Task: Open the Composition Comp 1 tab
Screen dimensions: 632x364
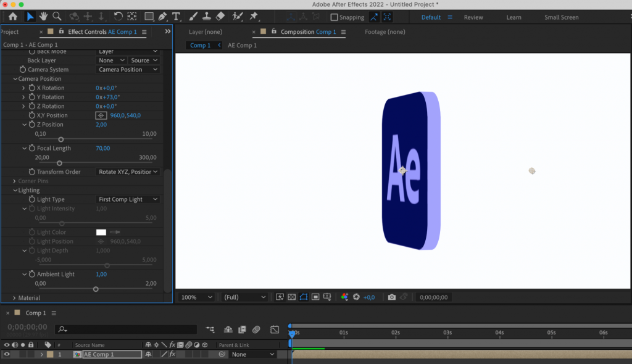Action: tap(306, 31)
